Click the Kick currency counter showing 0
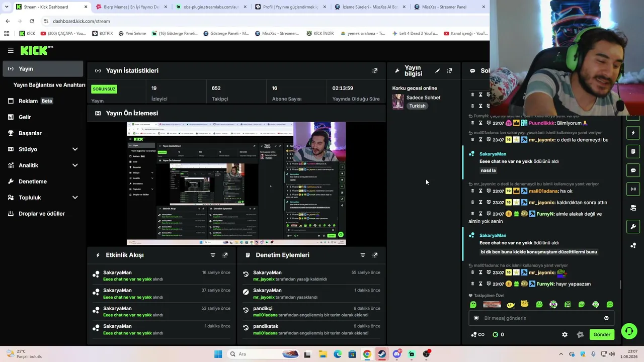 pyautogui.click(x=498, y=335)
